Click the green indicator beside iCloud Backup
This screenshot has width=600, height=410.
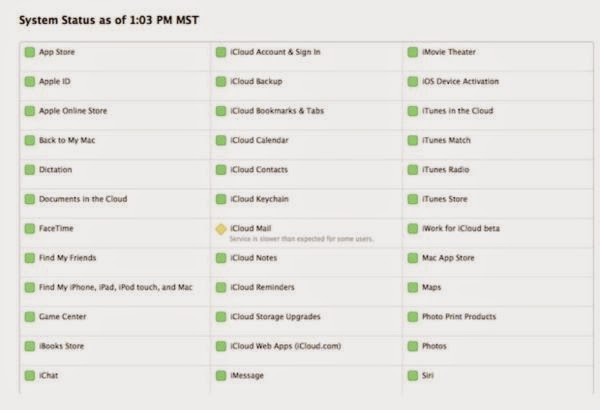221,82
